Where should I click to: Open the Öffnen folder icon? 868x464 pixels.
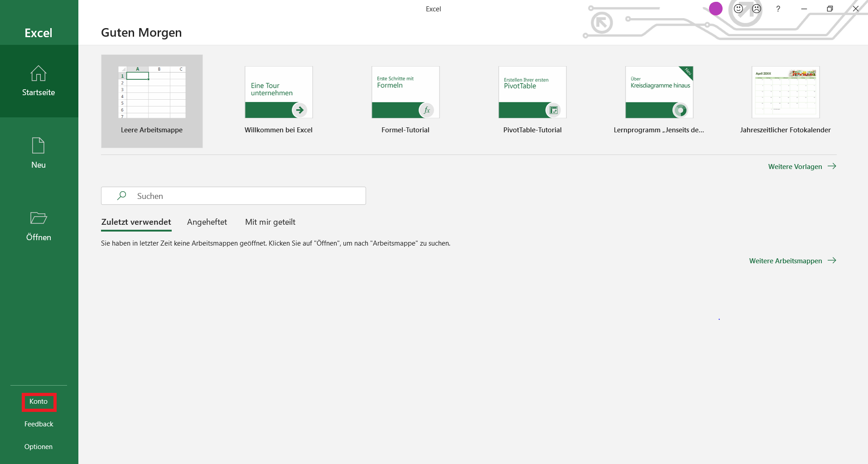coord(39,218)
